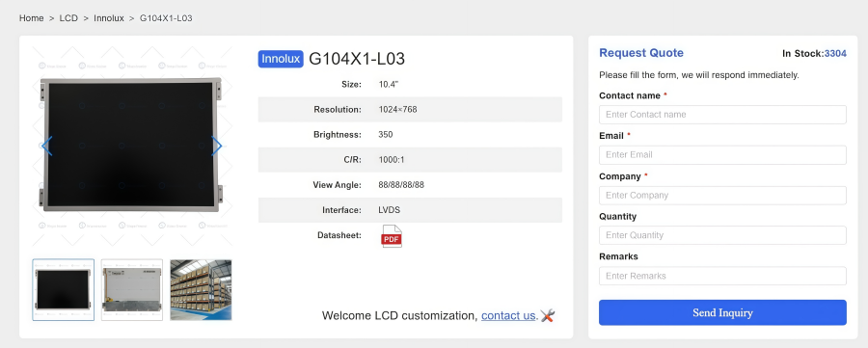The height and width of the screenshot is (348, 868).
Task: Click the in-stock count 3304
Action: pos(835,54)
